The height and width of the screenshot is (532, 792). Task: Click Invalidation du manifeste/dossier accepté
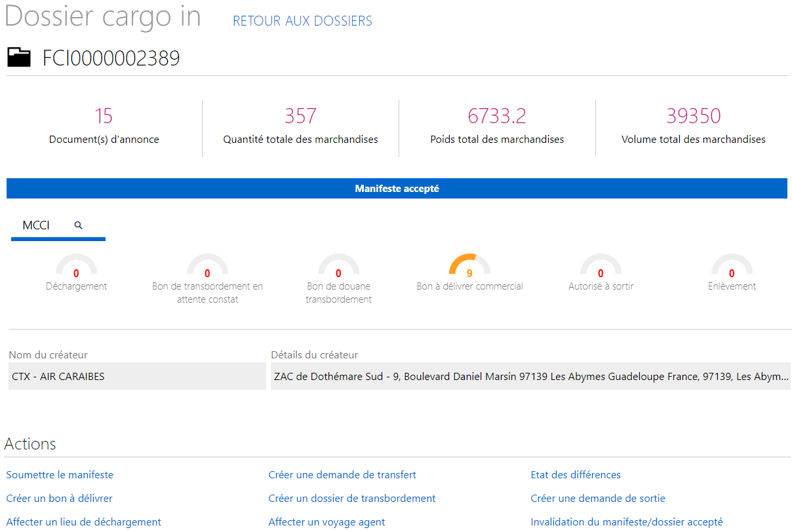tap(627, 522)
